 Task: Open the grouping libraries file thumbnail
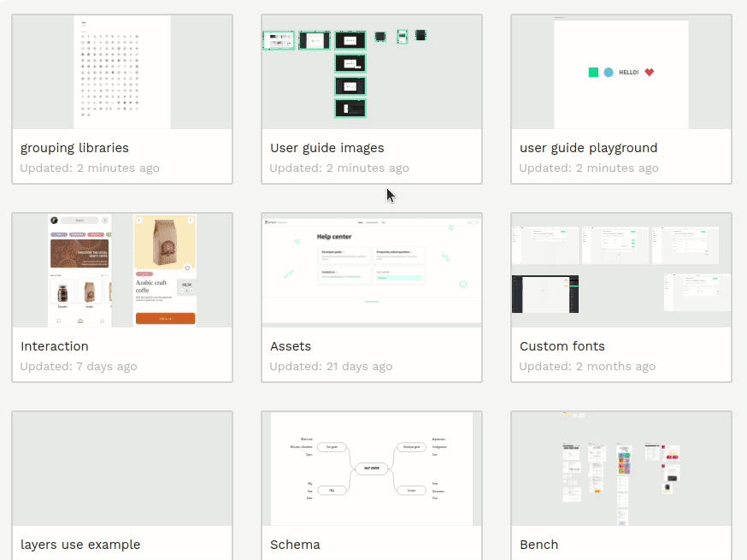click(x=122, y=73)
